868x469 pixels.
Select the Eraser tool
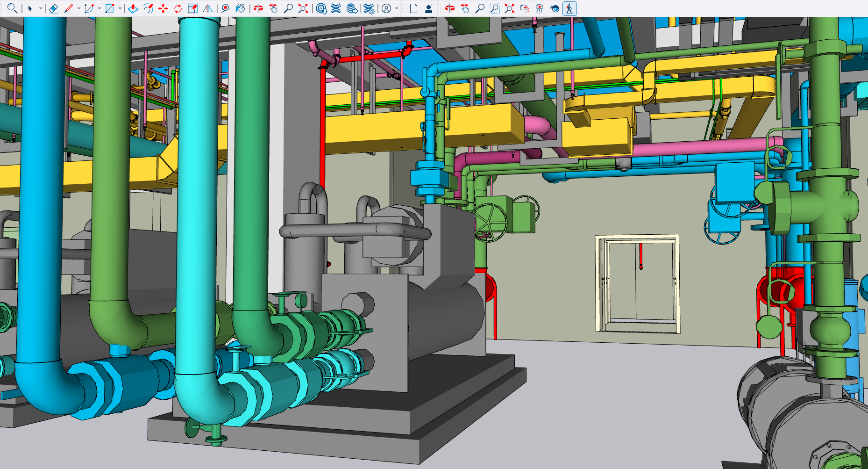(x=53, y=8)
